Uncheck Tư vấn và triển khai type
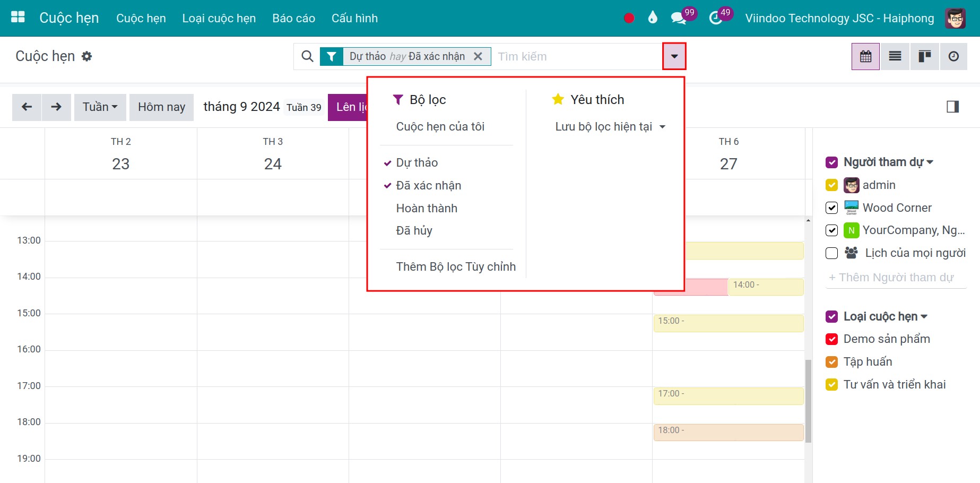980x483 pixels. point(832,385)
